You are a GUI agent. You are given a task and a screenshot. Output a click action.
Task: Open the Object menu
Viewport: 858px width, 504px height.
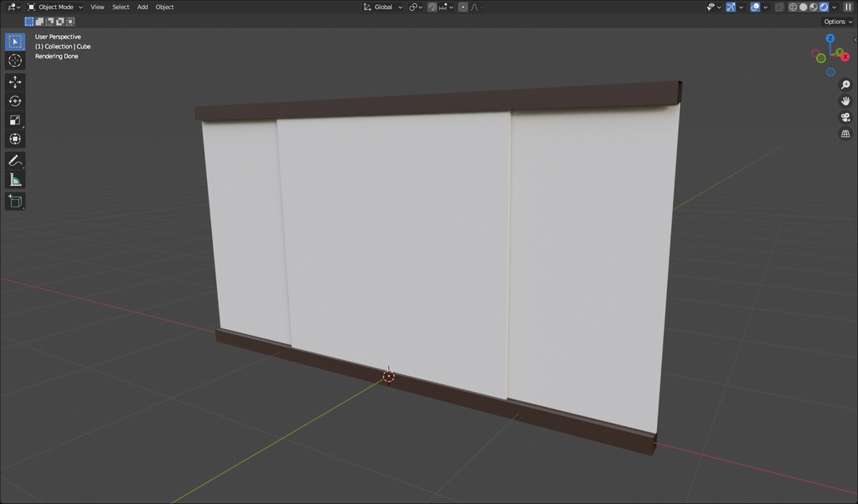[x=164, y=7]
